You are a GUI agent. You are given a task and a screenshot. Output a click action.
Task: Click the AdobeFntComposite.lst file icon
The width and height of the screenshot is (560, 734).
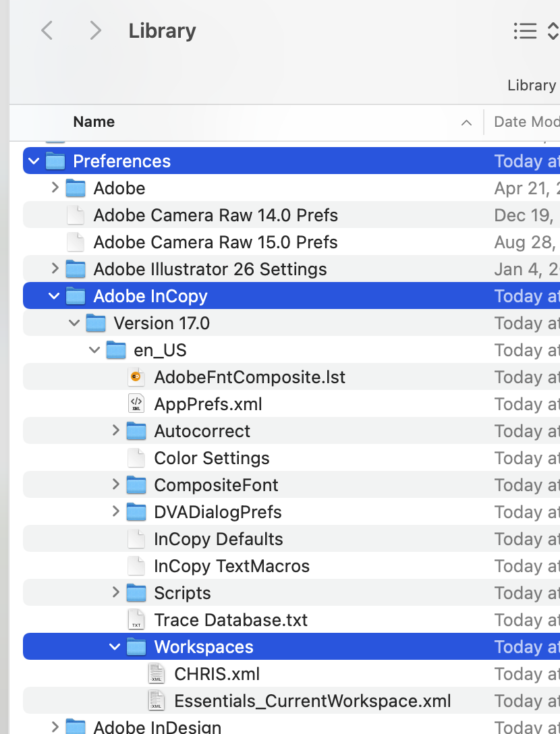(136, 377)
